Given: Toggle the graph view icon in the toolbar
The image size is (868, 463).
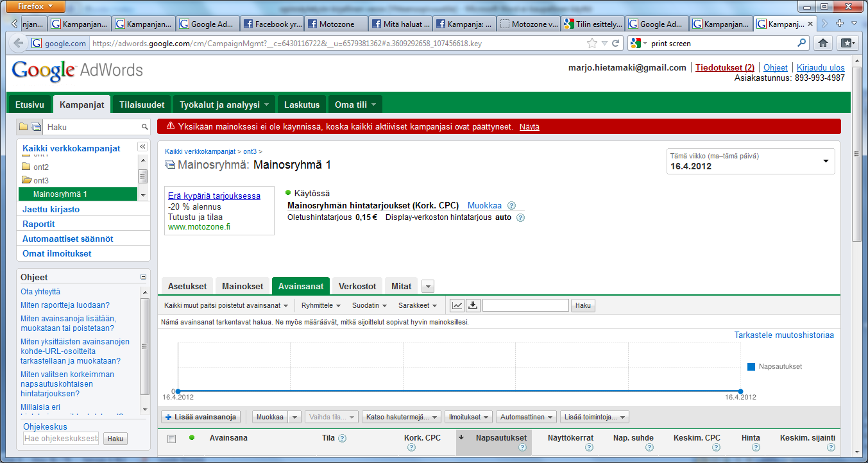Looking at the screenshot, I should click(457, 305).
